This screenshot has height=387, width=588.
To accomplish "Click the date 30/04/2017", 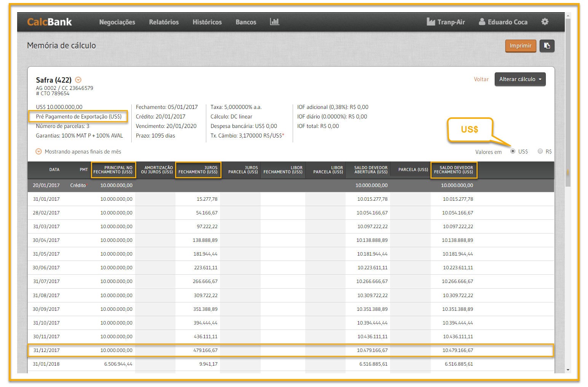I will [x=46, y=240].
